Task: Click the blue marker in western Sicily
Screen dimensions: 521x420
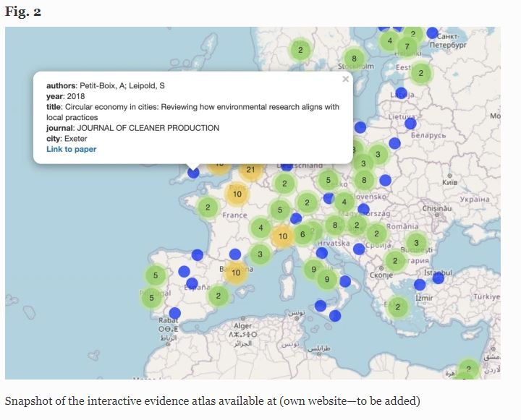Action: click(321, 306)
